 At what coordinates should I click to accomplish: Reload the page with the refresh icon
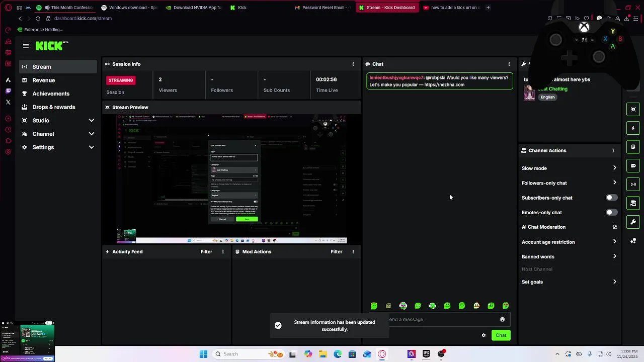(38, 19)
